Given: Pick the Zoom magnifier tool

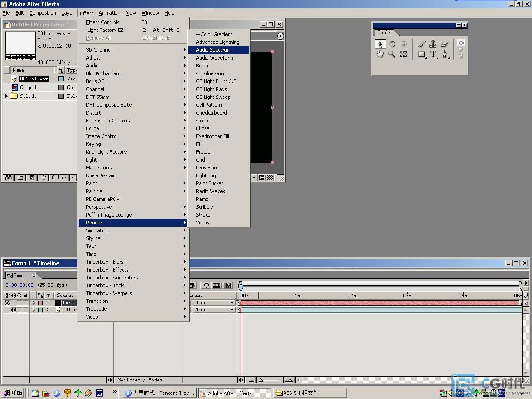Looking at the screenshot, I should pyautogui.click(x=392, y=54).
